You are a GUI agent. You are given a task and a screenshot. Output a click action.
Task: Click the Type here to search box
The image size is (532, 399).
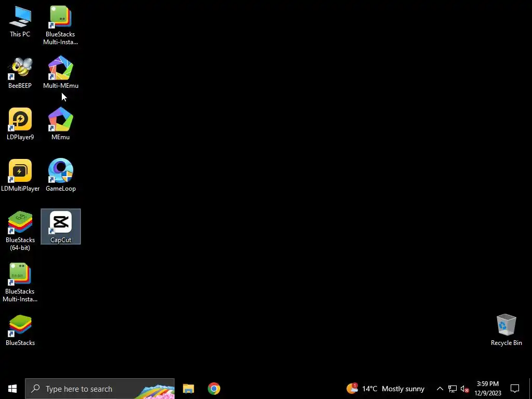100,389
